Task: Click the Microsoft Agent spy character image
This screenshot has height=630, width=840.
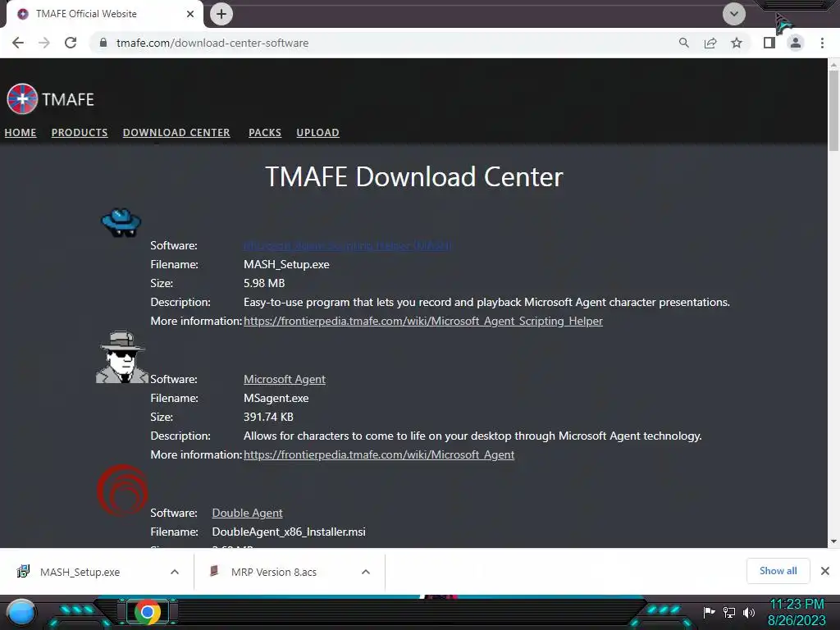Action: coord(122,357)
